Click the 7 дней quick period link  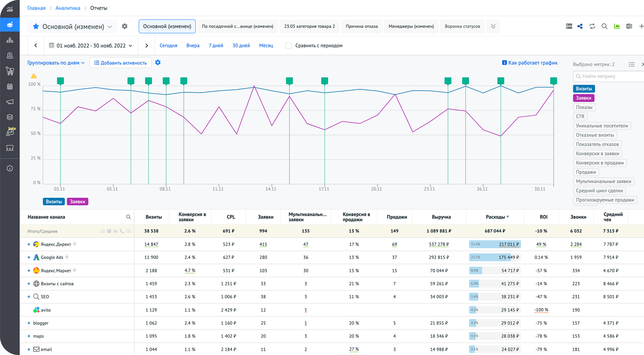click(x=216, y=45)
